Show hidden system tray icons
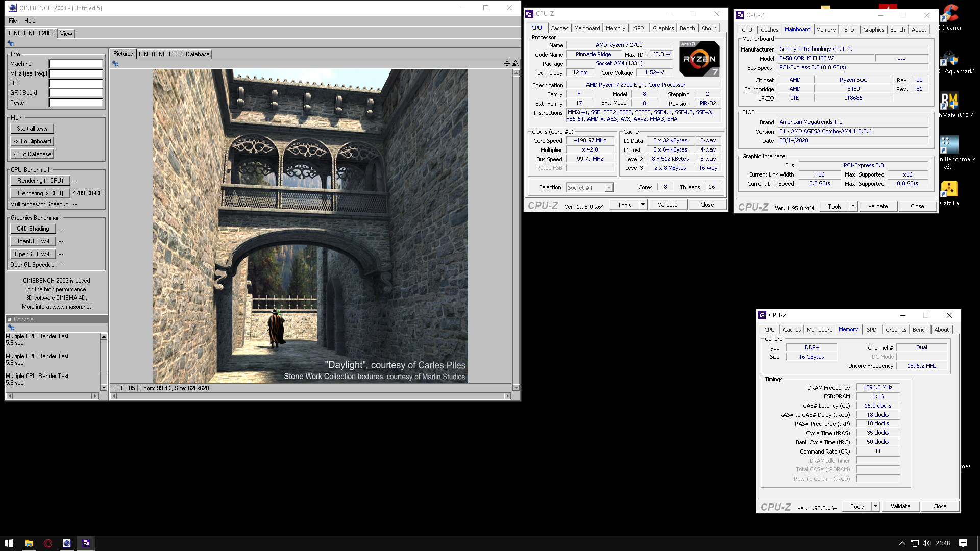Image resolution: width=980 pixels, height=551 pixels. coord(902,543)
